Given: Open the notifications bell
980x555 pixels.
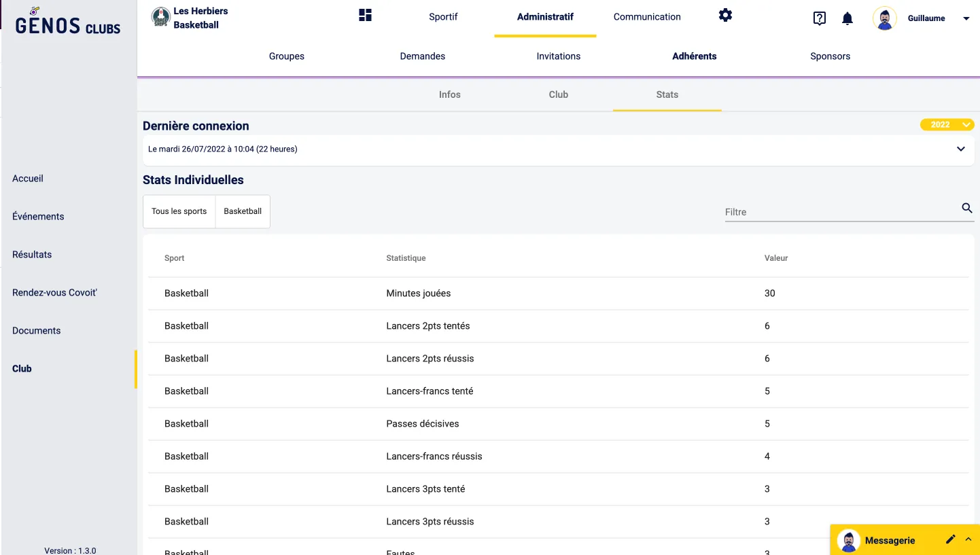Looking at the screenshot, I should pos(847,18).
